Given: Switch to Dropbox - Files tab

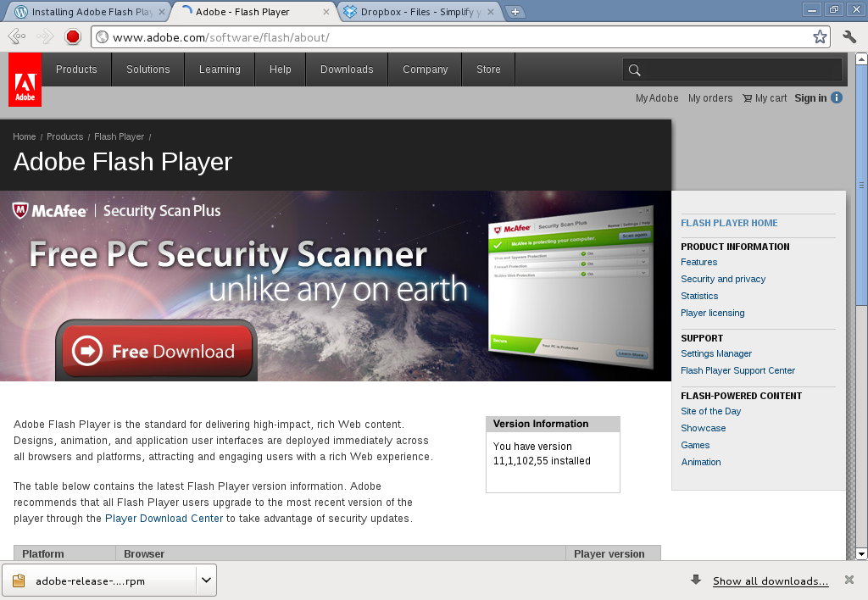Looking at the screenshot, I should click(420, 12).
